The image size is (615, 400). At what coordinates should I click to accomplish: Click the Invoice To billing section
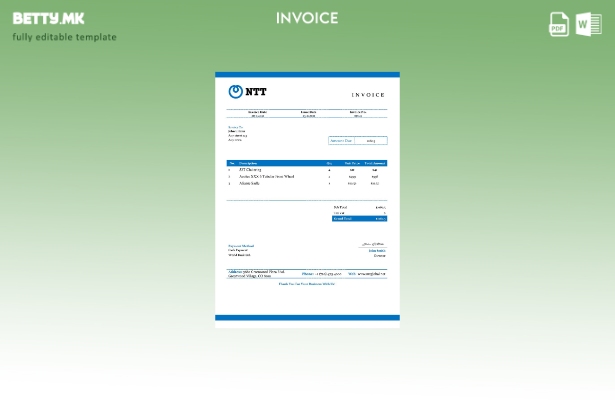237,132
